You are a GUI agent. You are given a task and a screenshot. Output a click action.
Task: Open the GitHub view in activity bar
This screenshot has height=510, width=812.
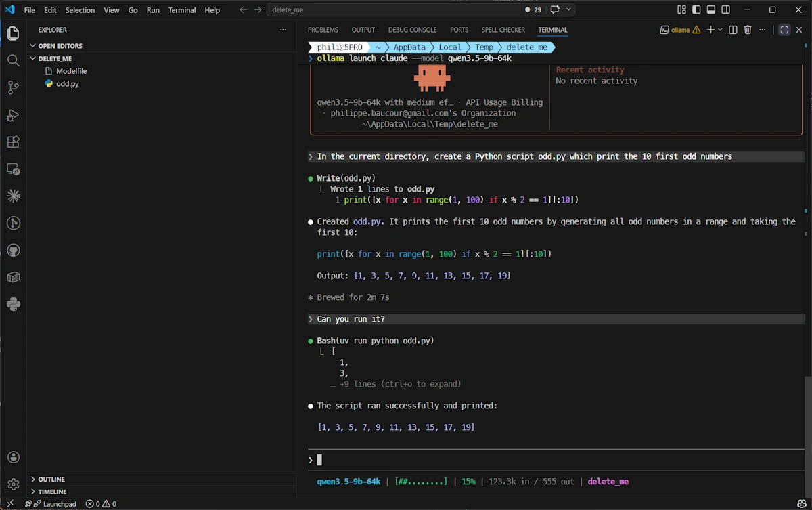click(13, 250)
